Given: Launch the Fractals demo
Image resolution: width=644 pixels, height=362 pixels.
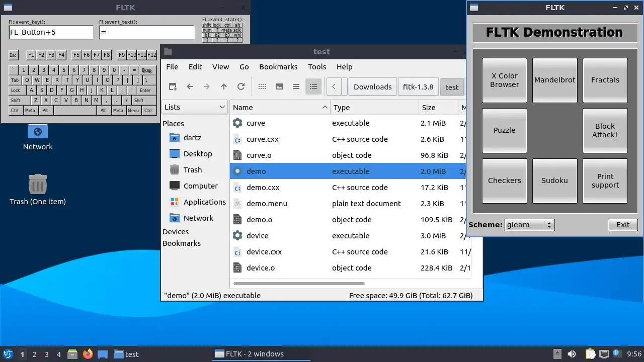Looking at the screenshot, I should [605, 80].
